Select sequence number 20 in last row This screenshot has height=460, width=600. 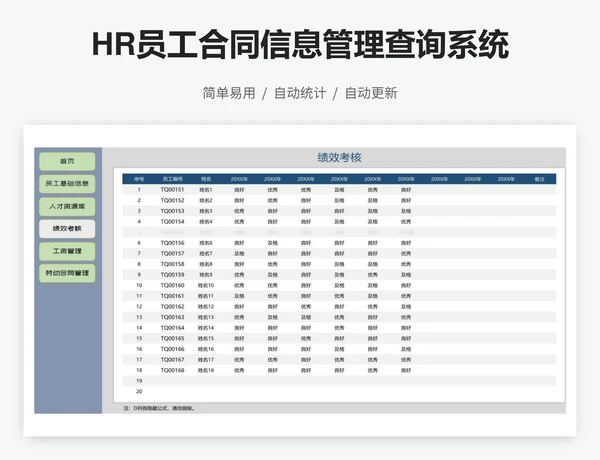coord(139,391)
